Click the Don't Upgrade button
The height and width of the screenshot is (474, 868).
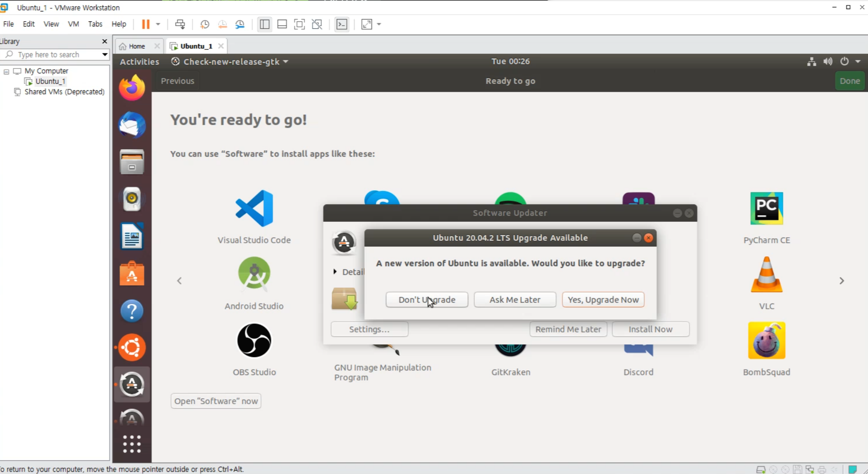pyautogui.click(x=427, y=300)
